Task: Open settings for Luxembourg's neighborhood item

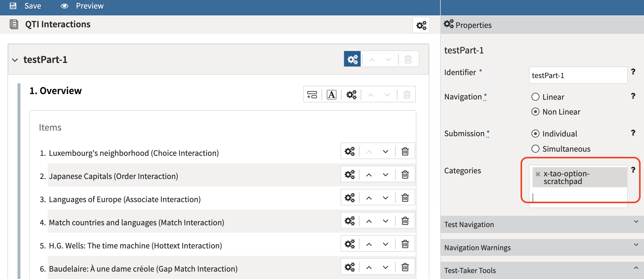Action: click(349, 151)
